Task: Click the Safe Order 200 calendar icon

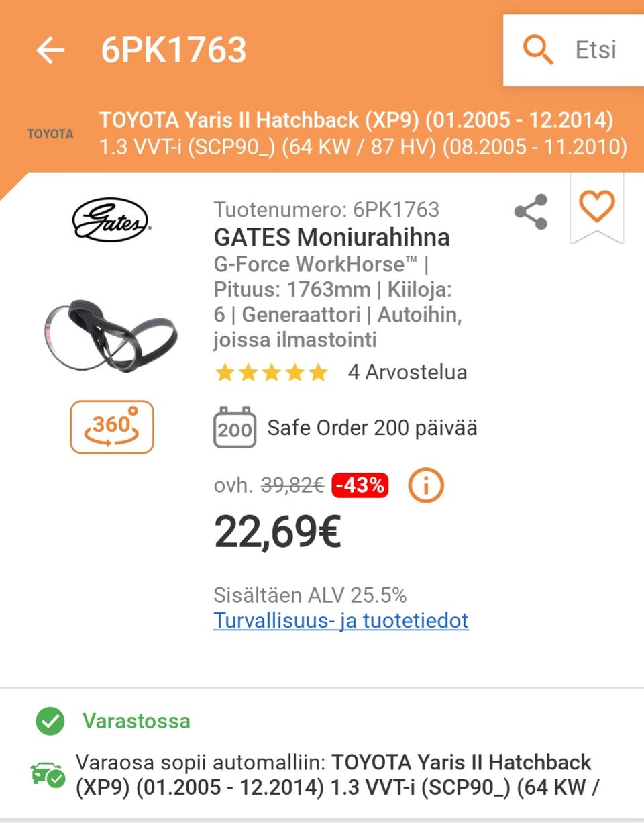Action: 234,427
